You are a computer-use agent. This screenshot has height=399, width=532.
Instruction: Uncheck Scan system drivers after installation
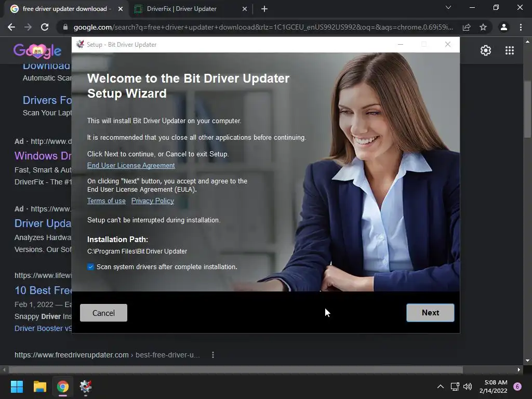pos(90,267)
